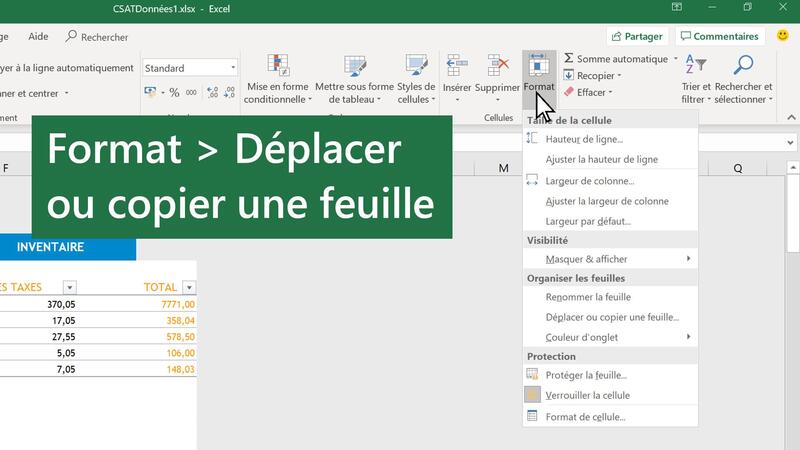Expand the Standard number format combo box

click(233, 68)
